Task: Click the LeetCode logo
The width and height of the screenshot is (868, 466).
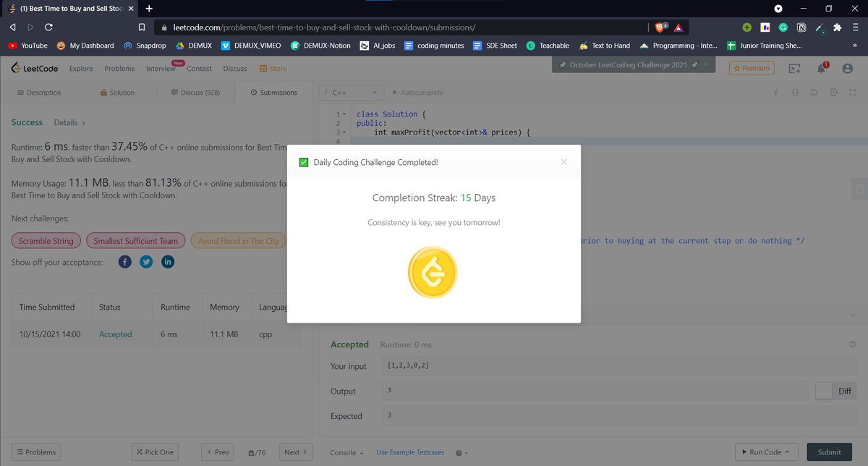Action: tap(35, 68)
